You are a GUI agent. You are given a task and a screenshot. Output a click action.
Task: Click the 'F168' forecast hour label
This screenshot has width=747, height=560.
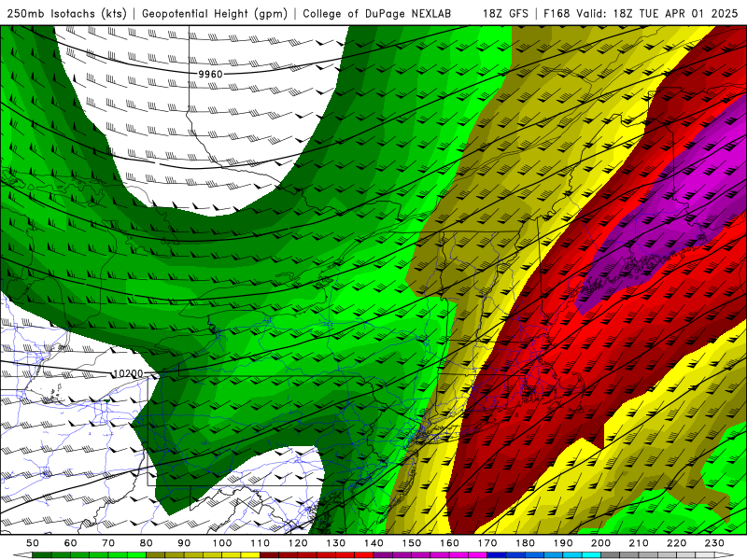point(557,14)
